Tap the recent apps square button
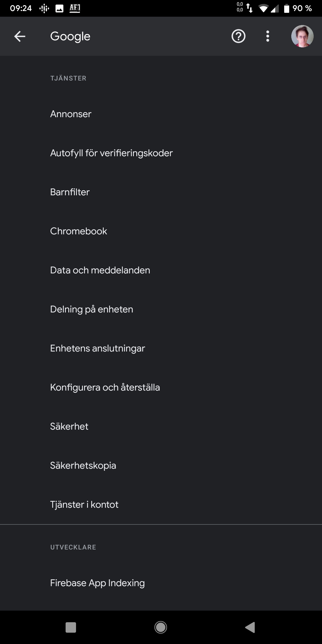Image resolution: width=322 pixels, height=644 pixels. (71, 627)
